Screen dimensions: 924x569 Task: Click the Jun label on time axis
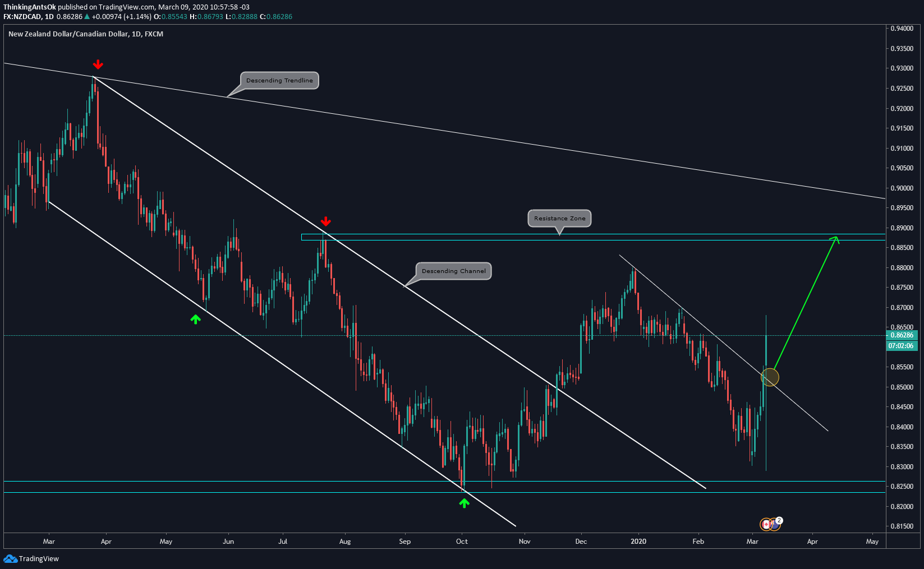coord(228,542)
